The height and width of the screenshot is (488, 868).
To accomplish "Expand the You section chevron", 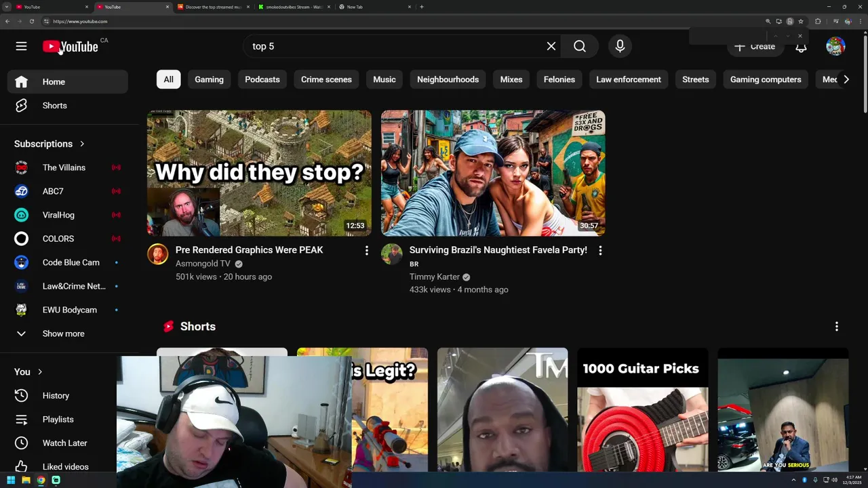I will 40,372.
